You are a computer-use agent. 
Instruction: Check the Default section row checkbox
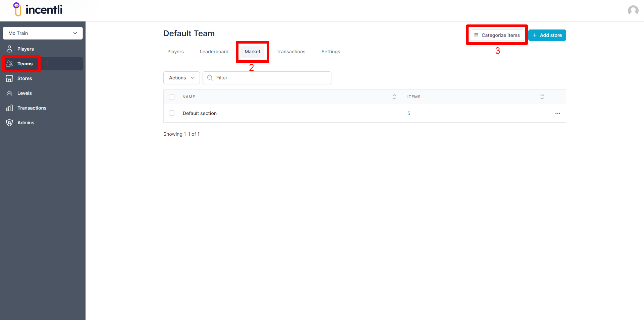click(172, 113)
